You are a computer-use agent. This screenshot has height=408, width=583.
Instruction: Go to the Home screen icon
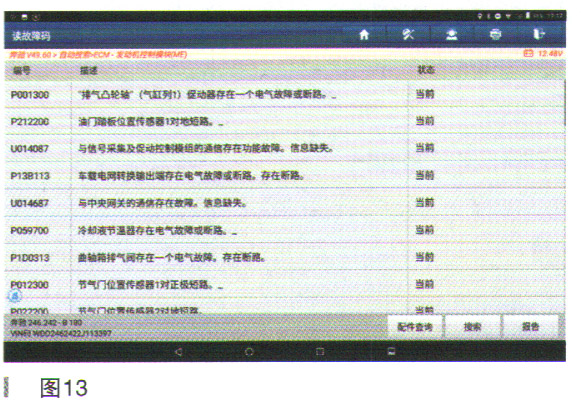pyautogui.click(x=364, y=35)
